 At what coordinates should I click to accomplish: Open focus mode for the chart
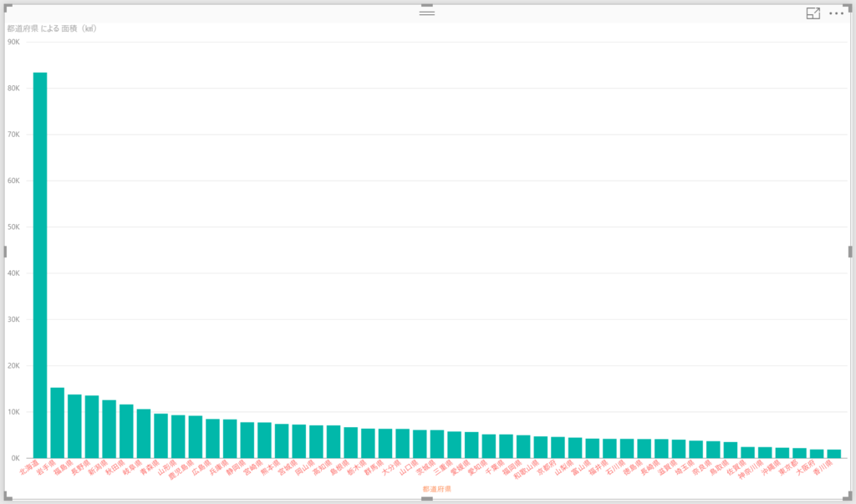(x=813, y=13)
